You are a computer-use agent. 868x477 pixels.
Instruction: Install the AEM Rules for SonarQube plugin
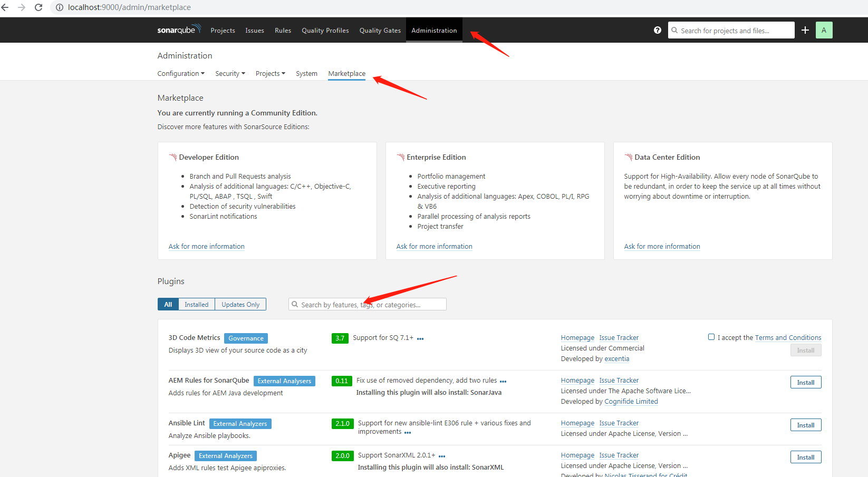coord(806,382)
